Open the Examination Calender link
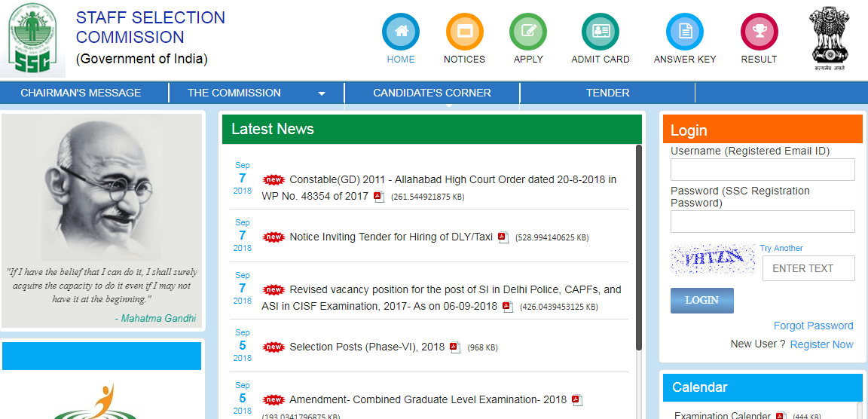 coord(723,416)
